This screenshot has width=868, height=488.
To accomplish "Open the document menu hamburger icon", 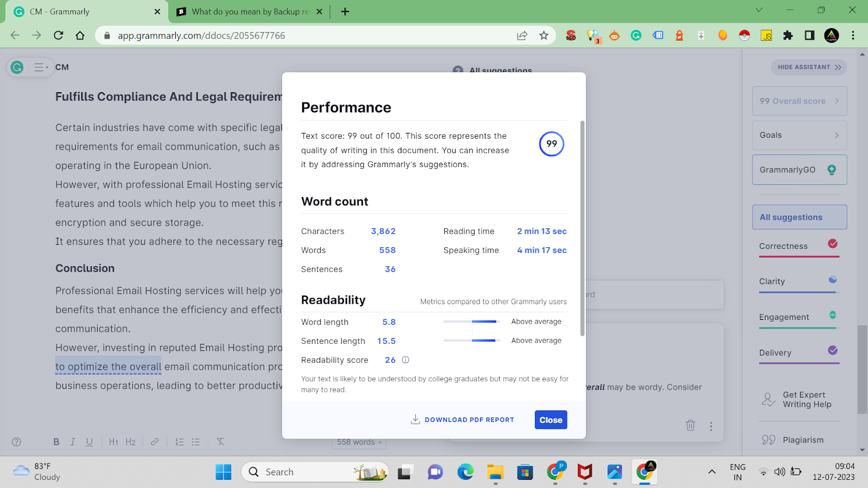I will 41,67.
